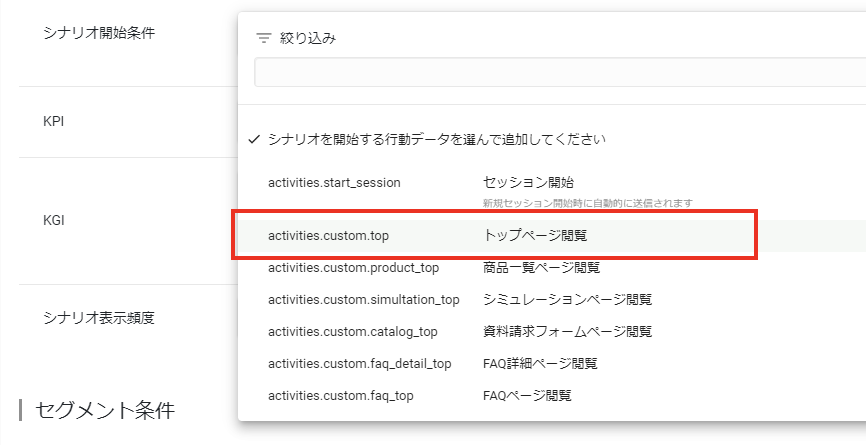This screenshot has height=445, width=866.
Task: Click the 絞り込み filter label text
Action: click(308, 38)
